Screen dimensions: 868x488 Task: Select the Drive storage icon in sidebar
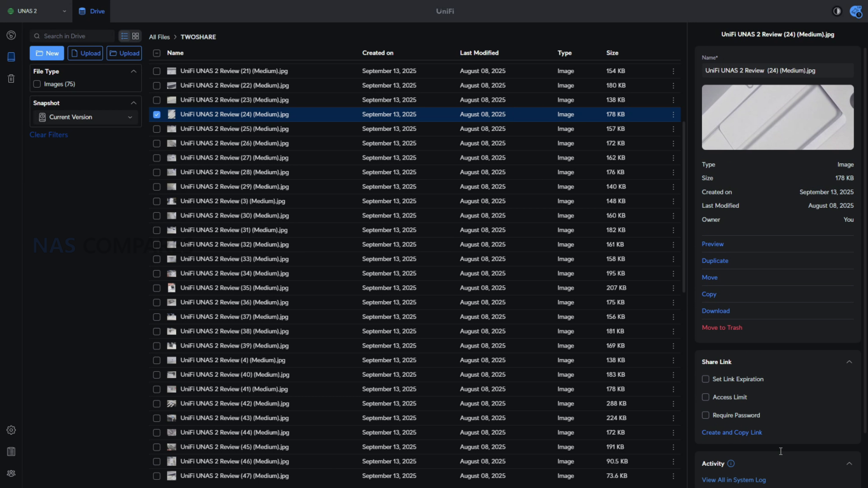11,57
